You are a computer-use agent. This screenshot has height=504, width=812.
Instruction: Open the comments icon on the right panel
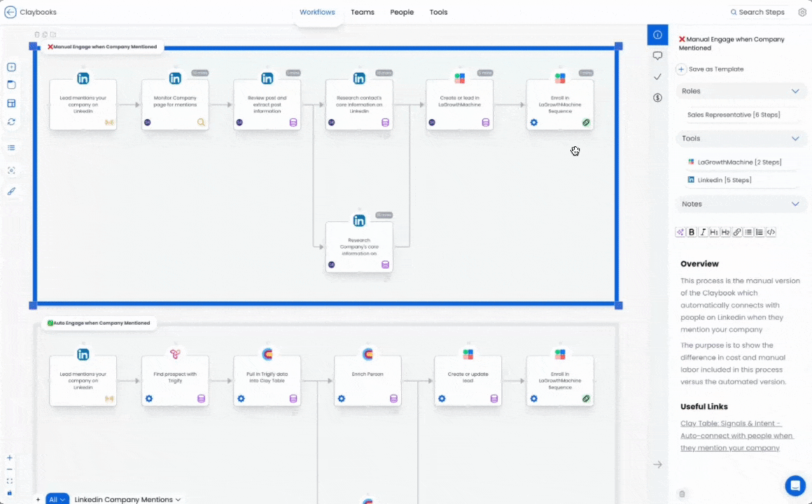657,55
